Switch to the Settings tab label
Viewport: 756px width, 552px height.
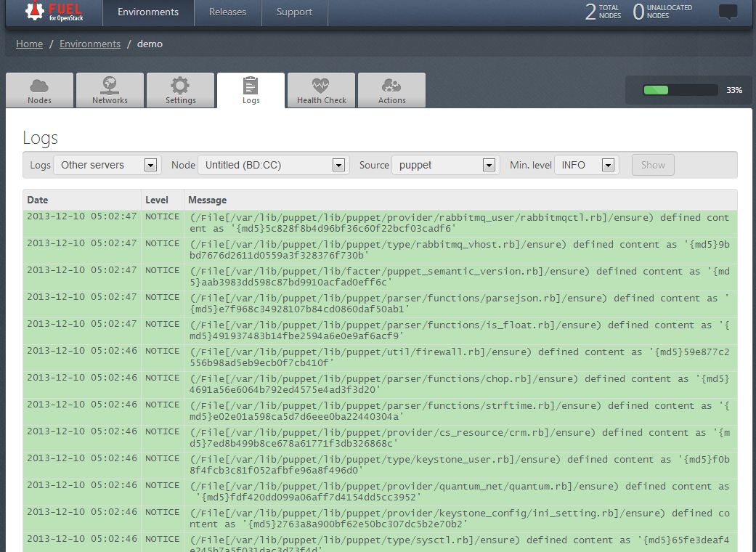coord(181,100)
